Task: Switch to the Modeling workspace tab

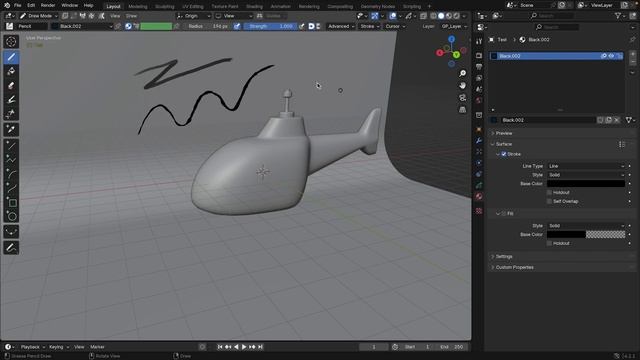Action: [x=138, y=6]
